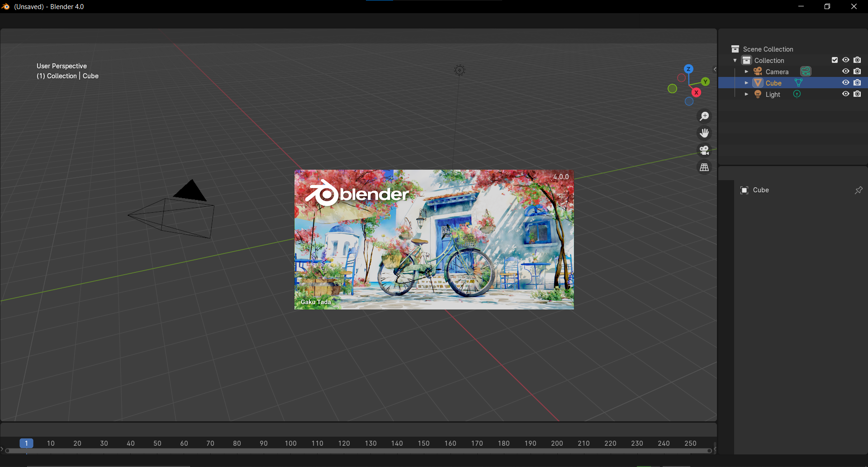The width and height of the screenshot is (868, 467).
Task: Collapse the Collection tree arrow
Action: coord(735,60)
